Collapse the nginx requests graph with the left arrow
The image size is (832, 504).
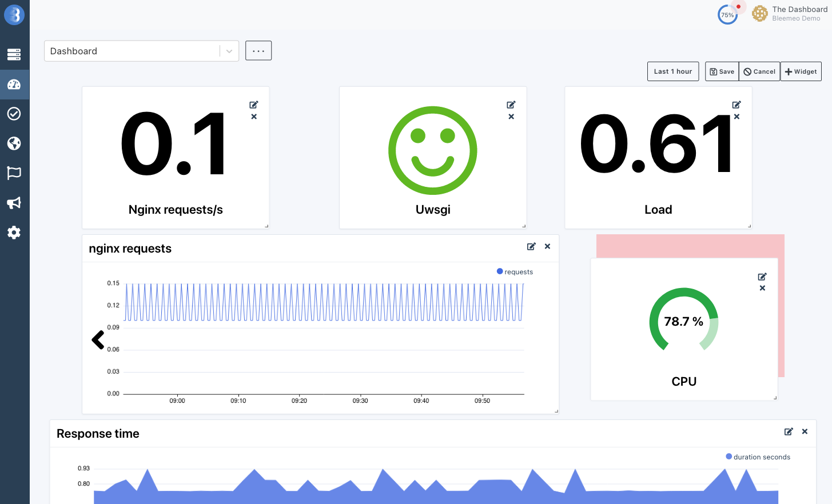97,339
